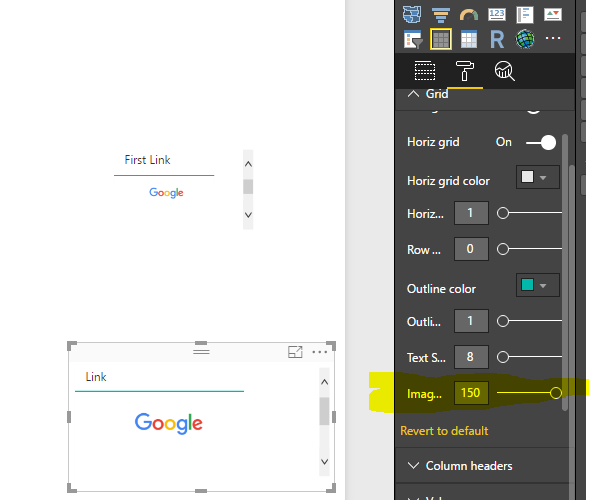Click the scrollbar thumb in First Link table
Screen dimensions: 590x500
click(x=248, y=187)
